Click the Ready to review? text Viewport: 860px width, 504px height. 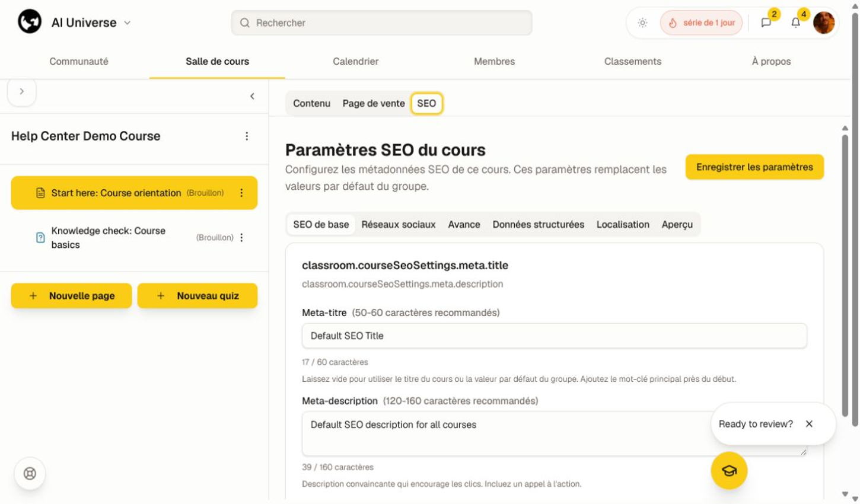756,424
